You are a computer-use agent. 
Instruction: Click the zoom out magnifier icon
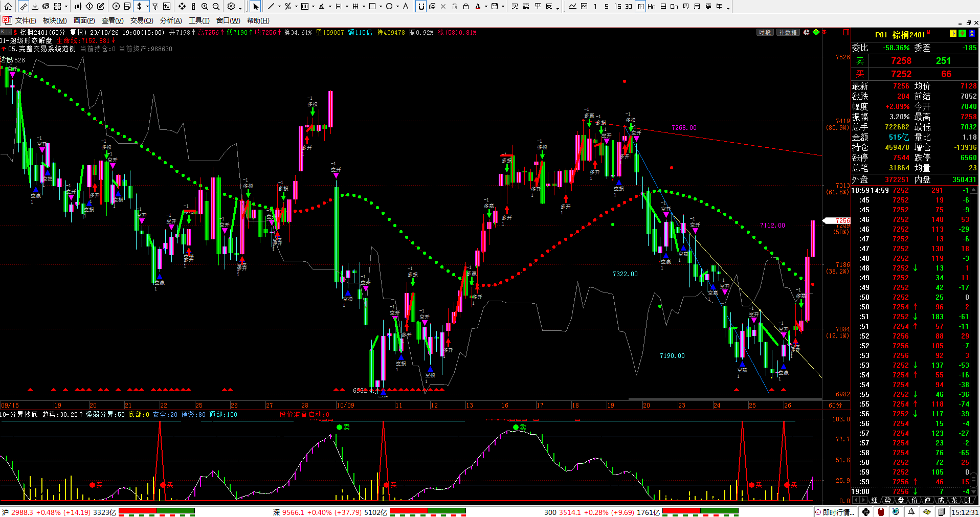(x=216, y=6)
